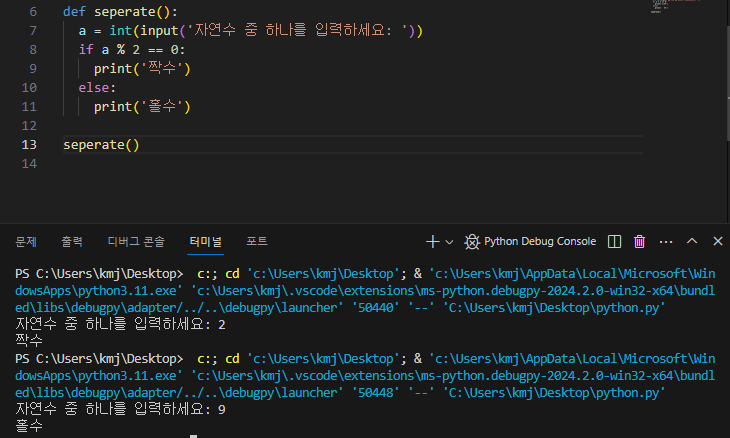Click the editor minimap thumbnail
730x438 pixels.
point(675,6)
